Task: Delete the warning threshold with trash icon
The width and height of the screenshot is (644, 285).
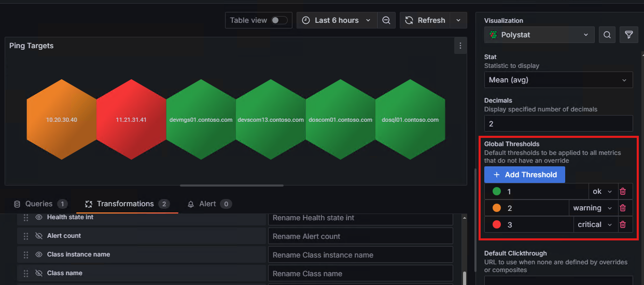Action: 623,208
